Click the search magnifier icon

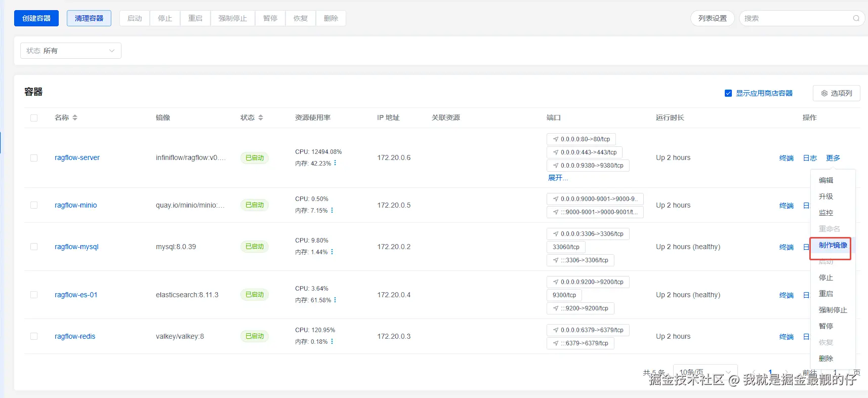click(x=856, y=18)
